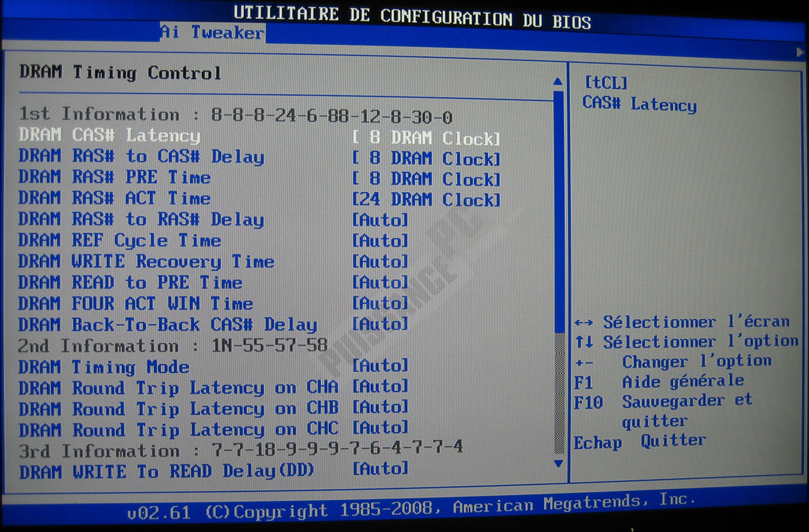Image resolution: width=809 pixels, height=532 pixels.
Task: Set DRAM WRITE Recovery Time Auto value
Action: (380, 262)
